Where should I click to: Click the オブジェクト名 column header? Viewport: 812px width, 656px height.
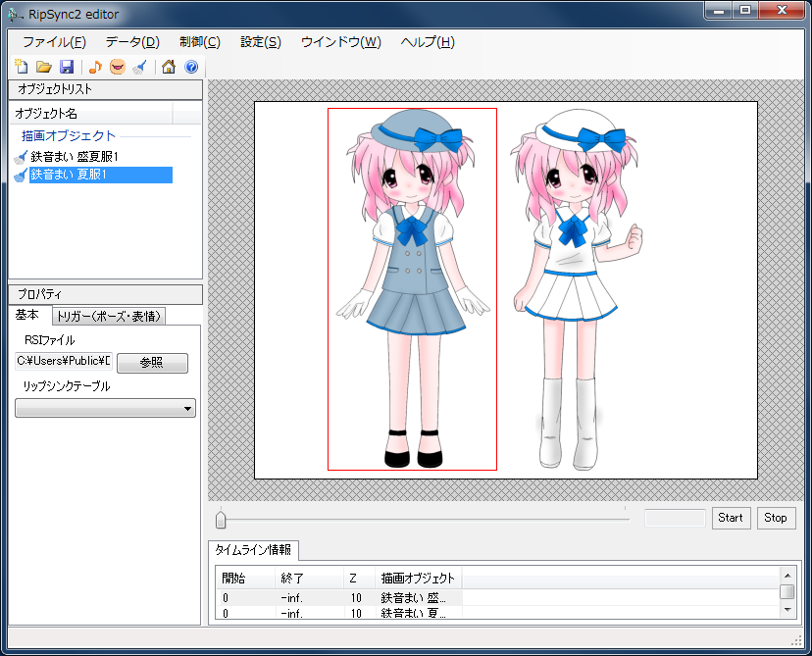tap(91, 114)
